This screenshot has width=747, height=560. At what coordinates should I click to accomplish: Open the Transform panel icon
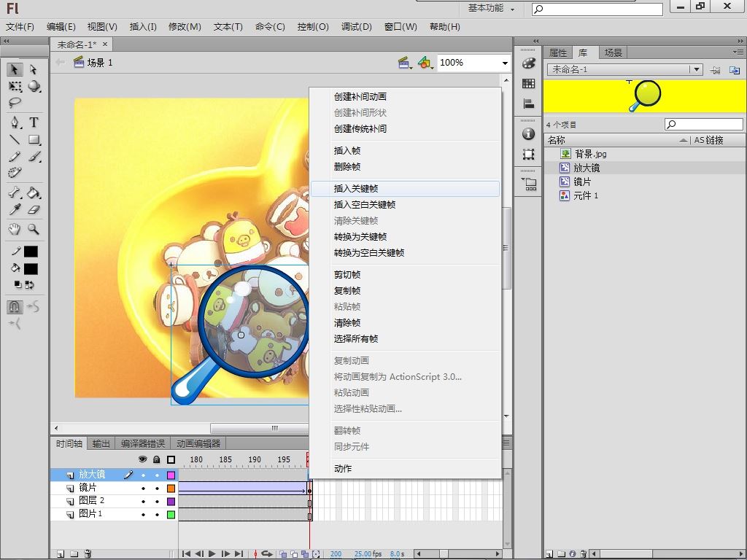528,154
